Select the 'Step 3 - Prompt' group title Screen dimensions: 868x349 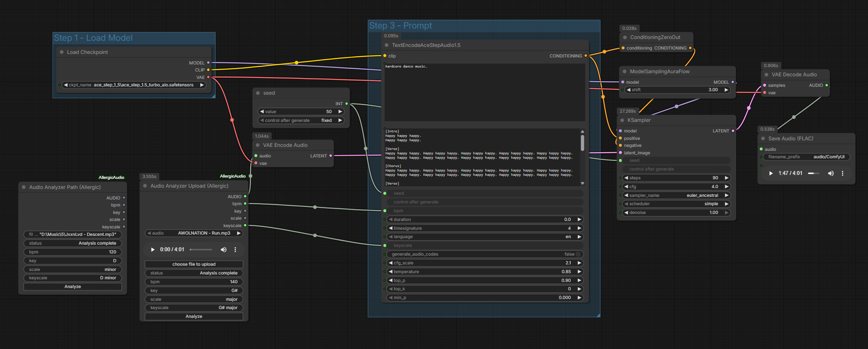point(400,26)
